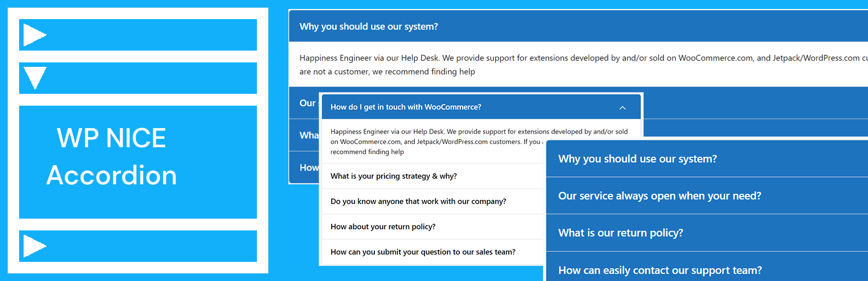Expand 'Do you know anyone that work with our company?'
The width and height of the screenshot is (868, 281).
pos(433,201)
